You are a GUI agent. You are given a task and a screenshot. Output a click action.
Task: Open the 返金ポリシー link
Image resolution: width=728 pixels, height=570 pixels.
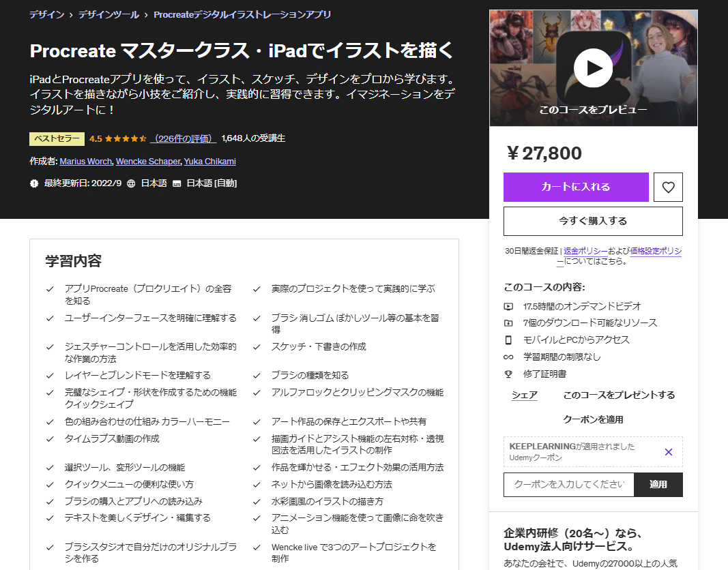(x=584, y=250)
